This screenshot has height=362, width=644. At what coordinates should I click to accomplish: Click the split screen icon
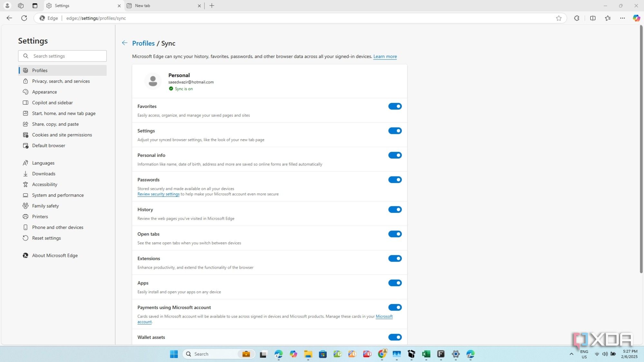point(592,18)
